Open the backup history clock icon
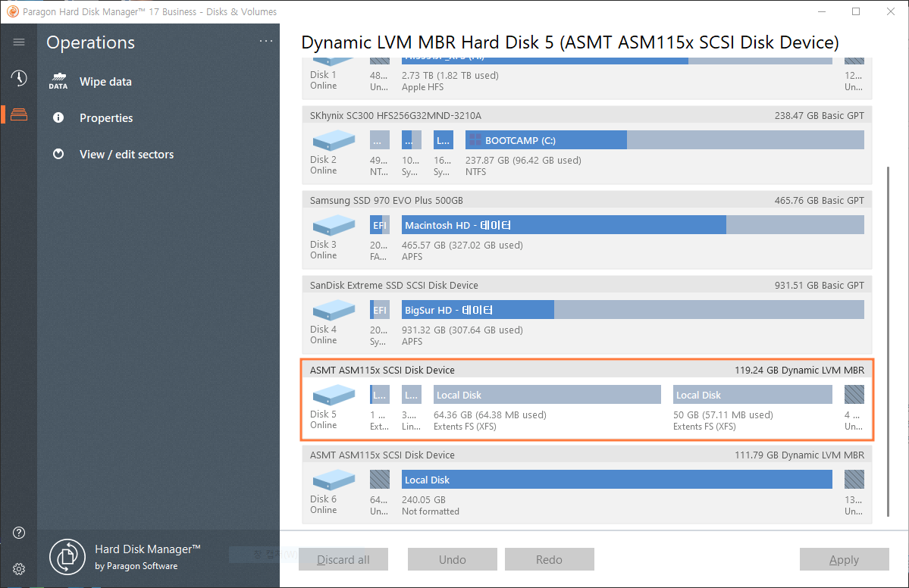Image resolution: width=909 pixels, height=588 pixels. pos(18,78)
